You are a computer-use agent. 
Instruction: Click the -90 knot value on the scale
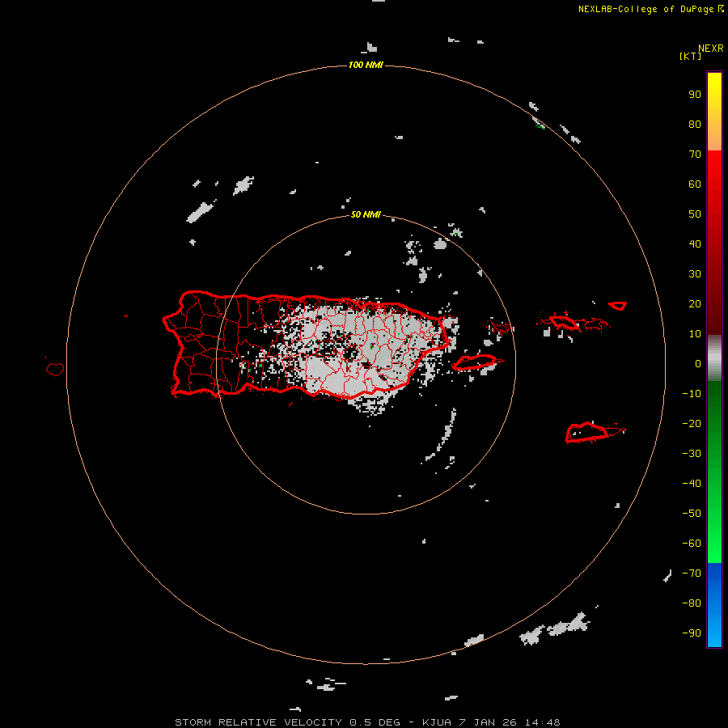(692, 633)
